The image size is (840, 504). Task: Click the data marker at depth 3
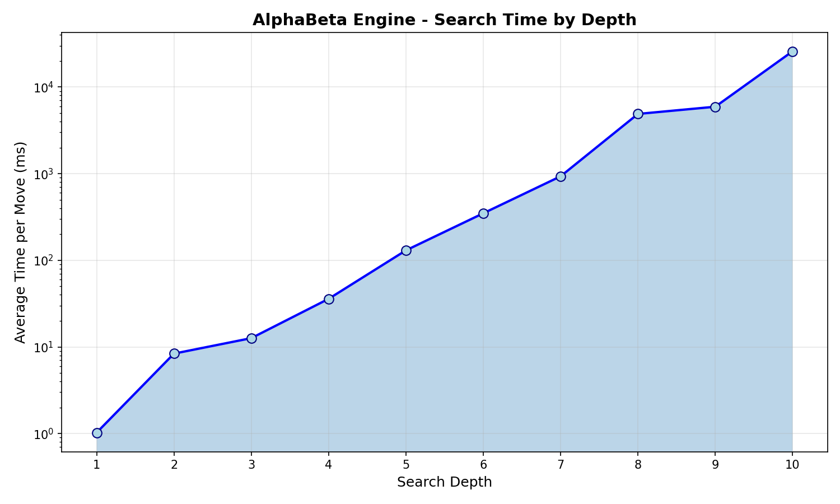[x=251, y=338]
